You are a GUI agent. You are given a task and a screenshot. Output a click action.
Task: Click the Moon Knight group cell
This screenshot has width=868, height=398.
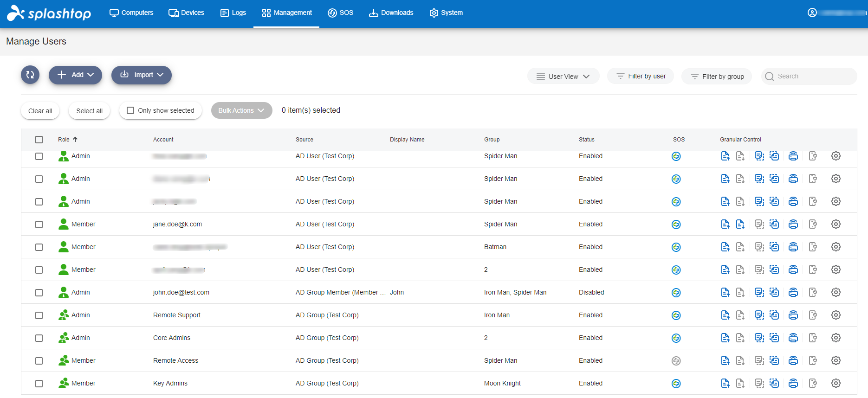502,383
